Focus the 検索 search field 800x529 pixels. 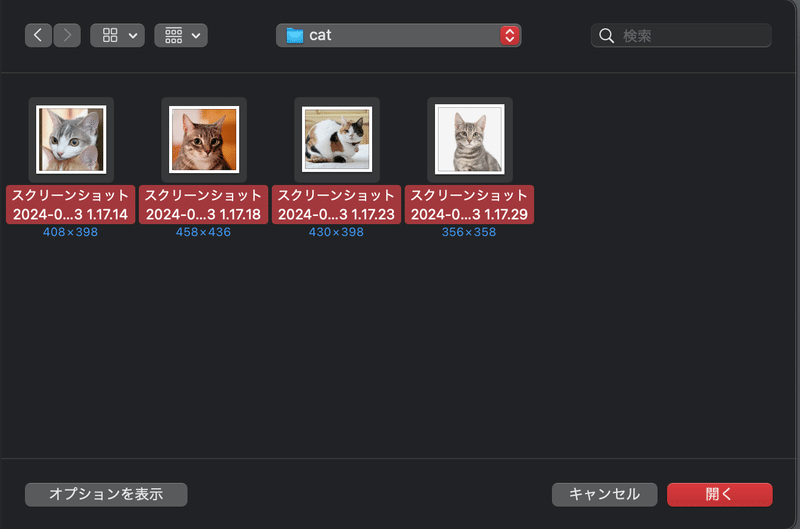(681, 36)
